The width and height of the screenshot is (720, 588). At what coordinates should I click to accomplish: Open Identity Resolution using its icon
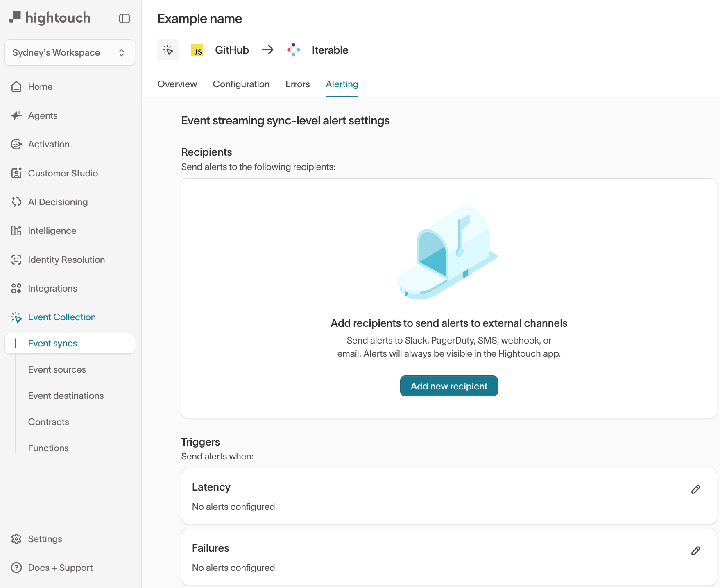16,260
